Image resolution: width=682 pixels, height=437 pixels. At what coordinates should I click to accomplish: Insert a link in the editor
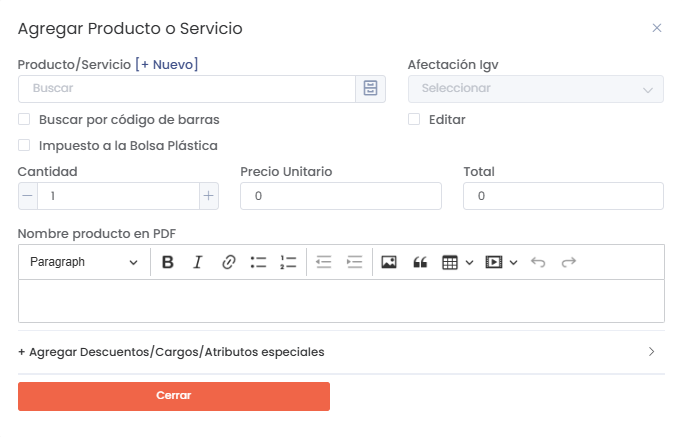[228, 262]
